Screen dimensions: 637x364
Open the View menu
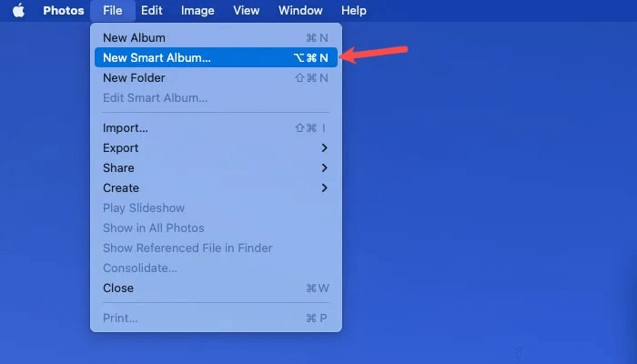click(x=247, y=11)
